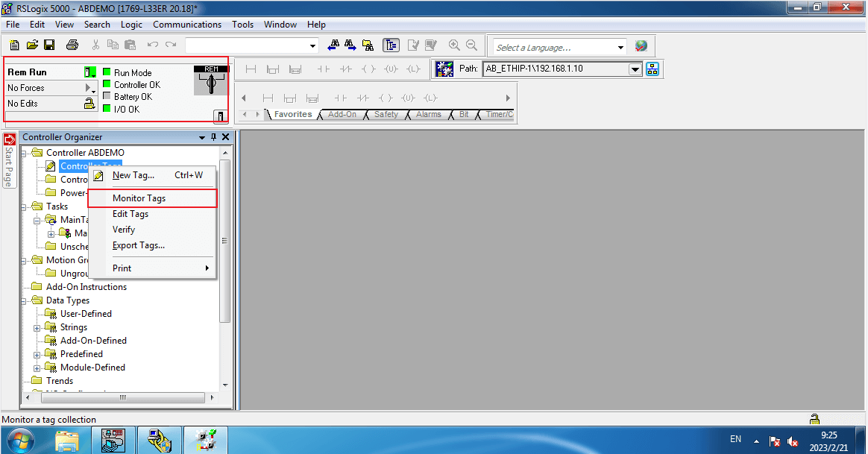This screenshot has width=868, height=454.
Task: Expand the Predefined data types node
Action: coord(37,354)
